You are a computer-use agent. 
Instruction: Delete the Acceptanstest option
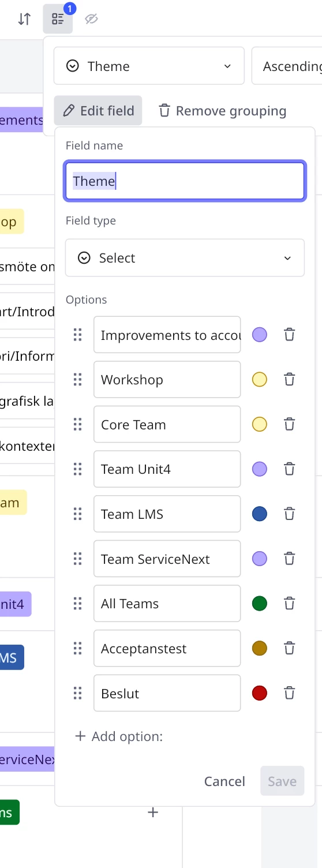(290, 648)
